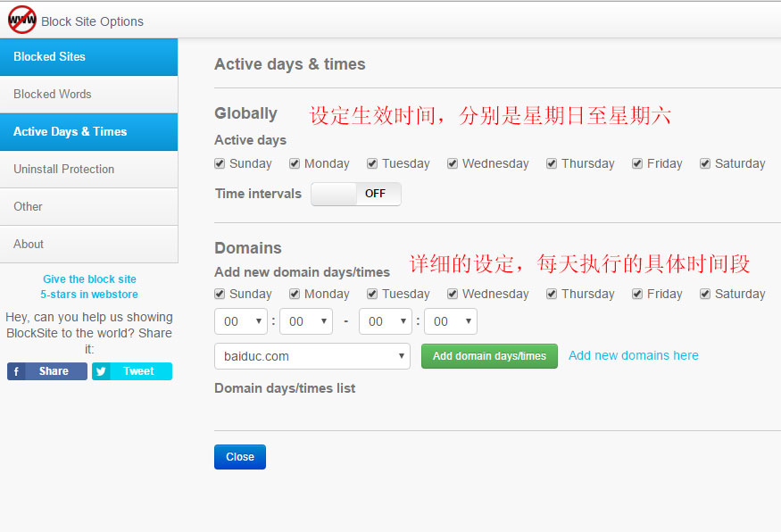Open the end hour dropdown
The width and height of the screenshot is (781, 532).
pos(386,321)
